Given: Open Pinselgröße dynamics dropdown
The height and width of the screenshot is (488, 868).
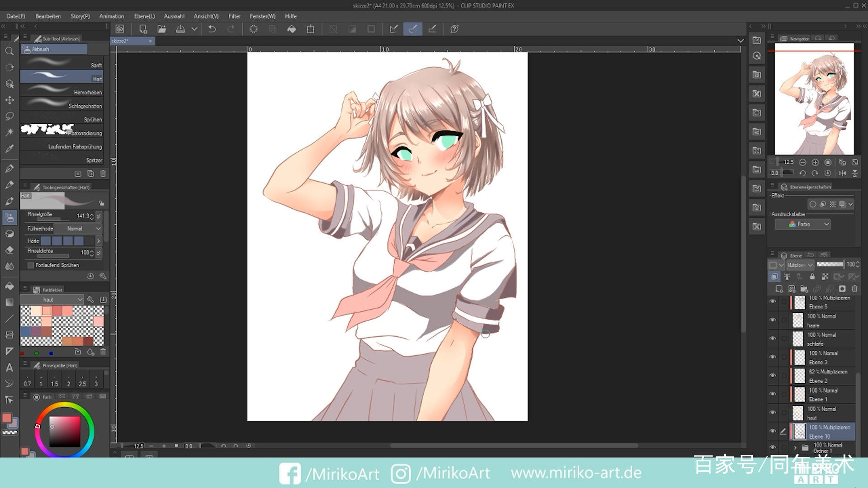Looking at the screenshot, I should 99,216.
